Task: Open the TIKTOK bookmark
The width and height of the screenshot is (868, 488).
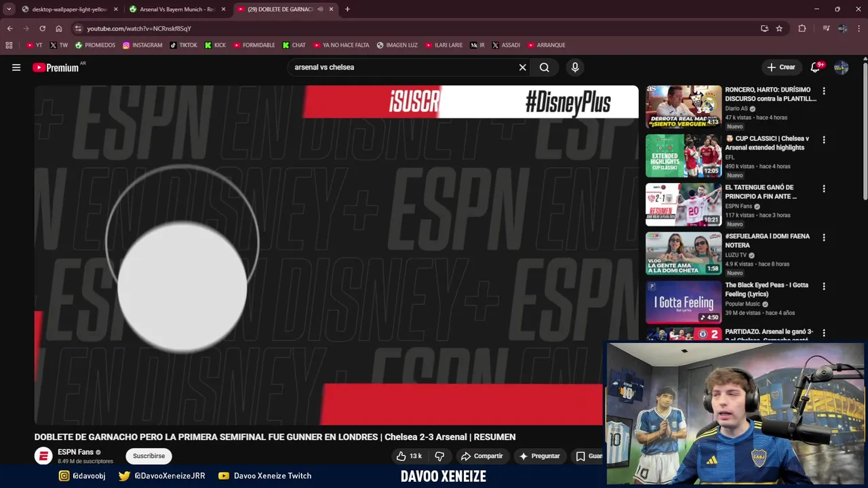Action: point(184,45)
